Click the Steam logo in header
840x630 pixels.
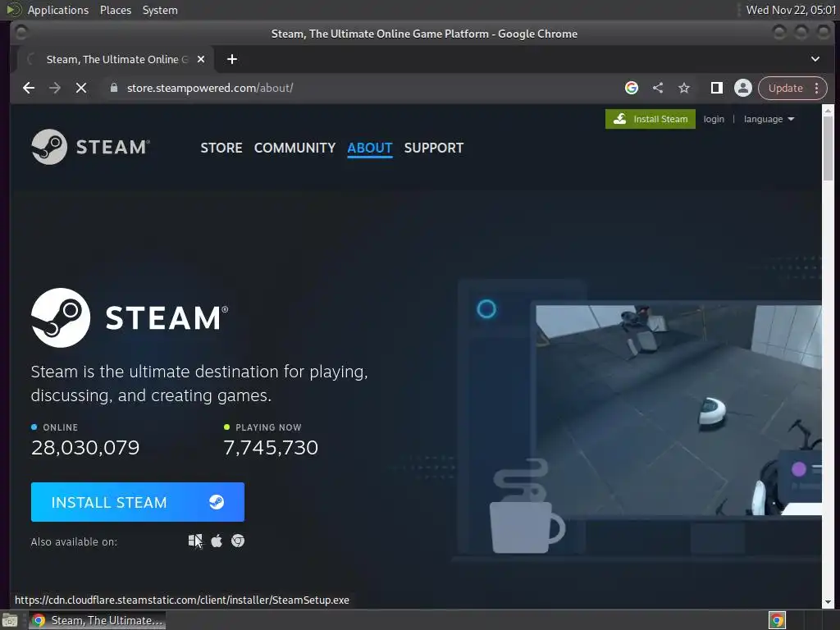90,147
